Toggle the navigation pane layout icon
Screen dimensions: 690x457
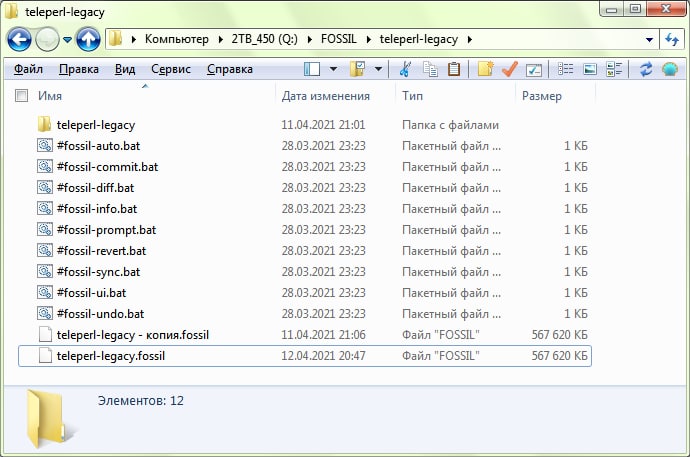312,69
